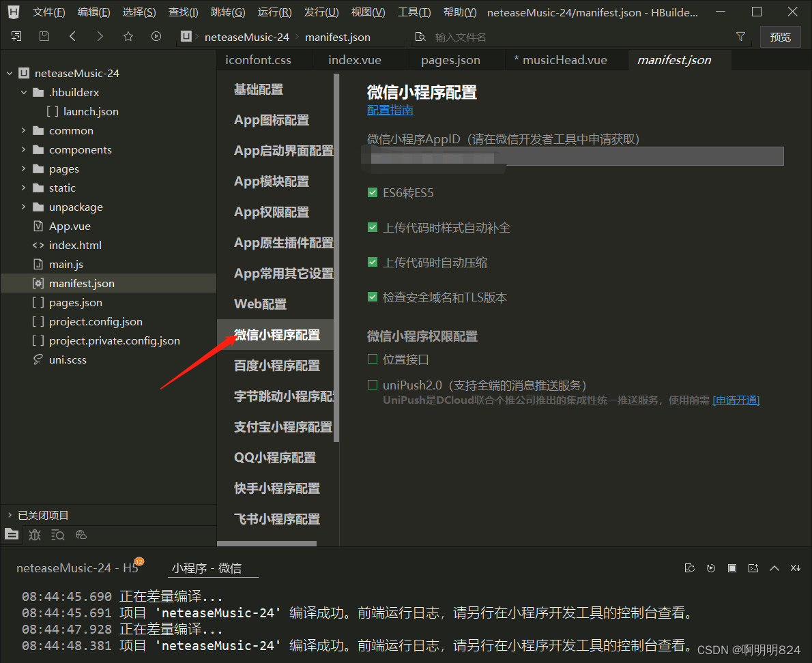Switch to the 小程序 - 微信 console tab

[x=207, y=568]
